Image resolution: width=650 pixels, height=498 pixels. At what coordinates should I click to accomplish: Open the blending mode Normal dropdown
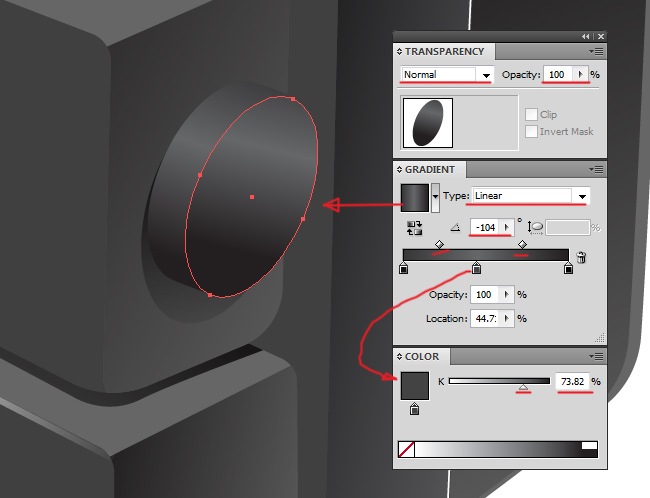pos(486,75)
